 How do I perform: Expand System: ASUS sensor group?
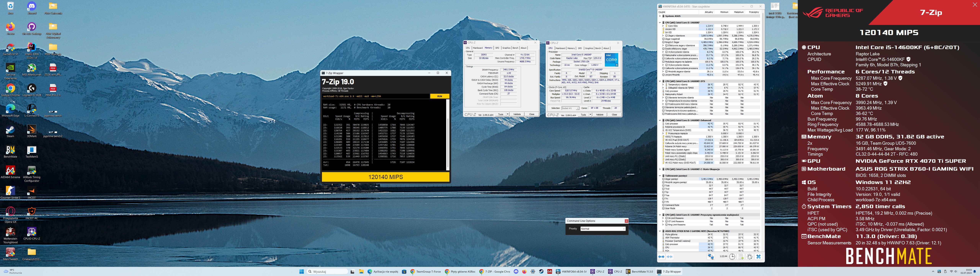[x=660, y=16]
